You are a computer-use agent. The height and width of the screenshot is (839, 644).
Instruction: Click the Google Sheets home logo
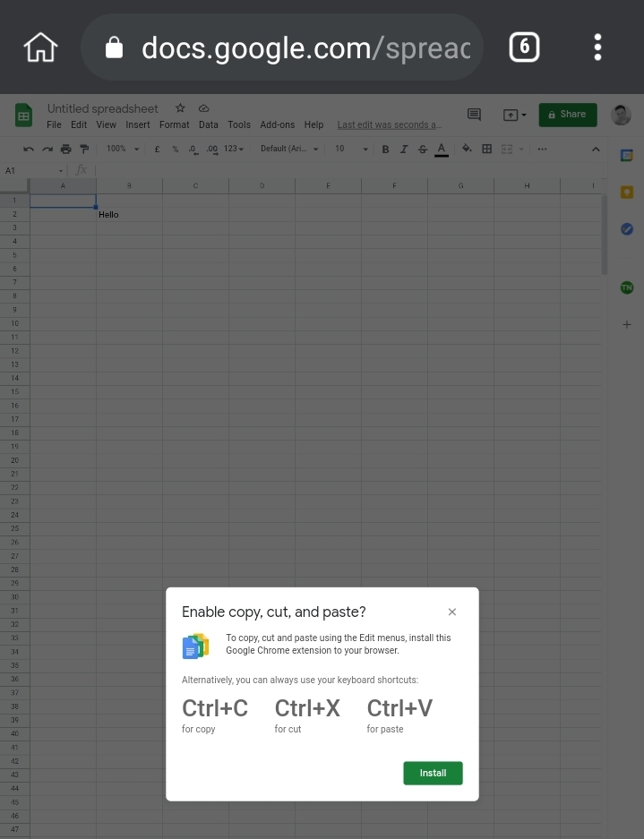click(x=23, y=115)
